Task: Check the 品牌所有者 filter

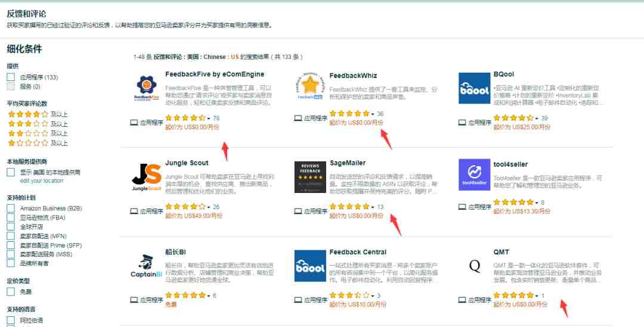Action: (x=11, y=263)
